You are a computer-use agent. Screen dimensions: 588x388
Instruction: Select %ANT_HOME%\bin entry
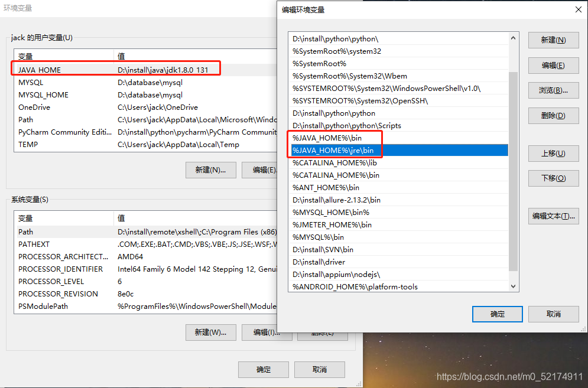pos(399,187)
